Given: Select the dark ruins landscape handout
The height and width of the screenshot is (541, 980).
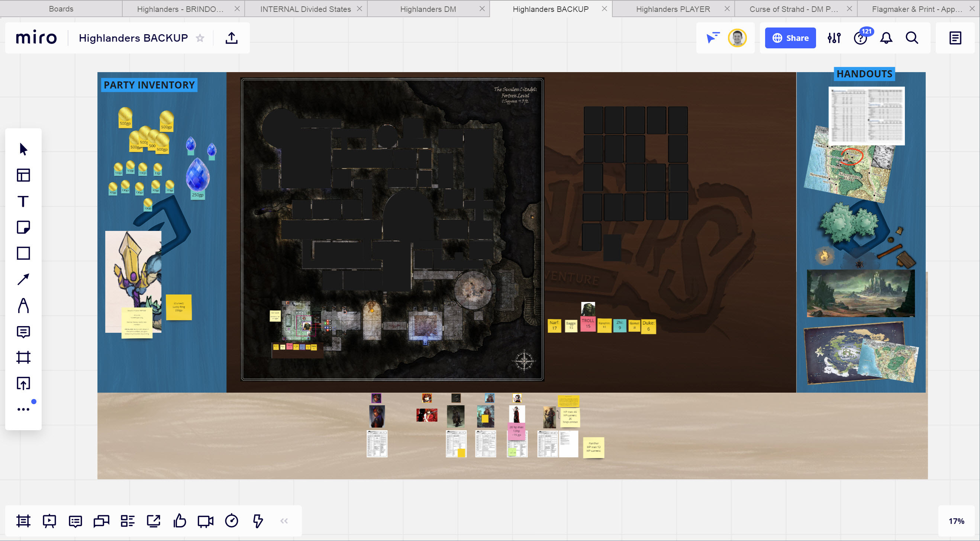Looking at the screenshot, I should (x=861, y=293).
